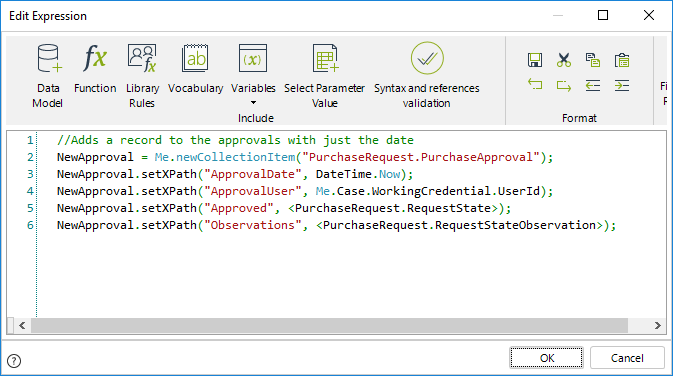
Task: Click the Paste clipboard icon
Action: [622, 60]
